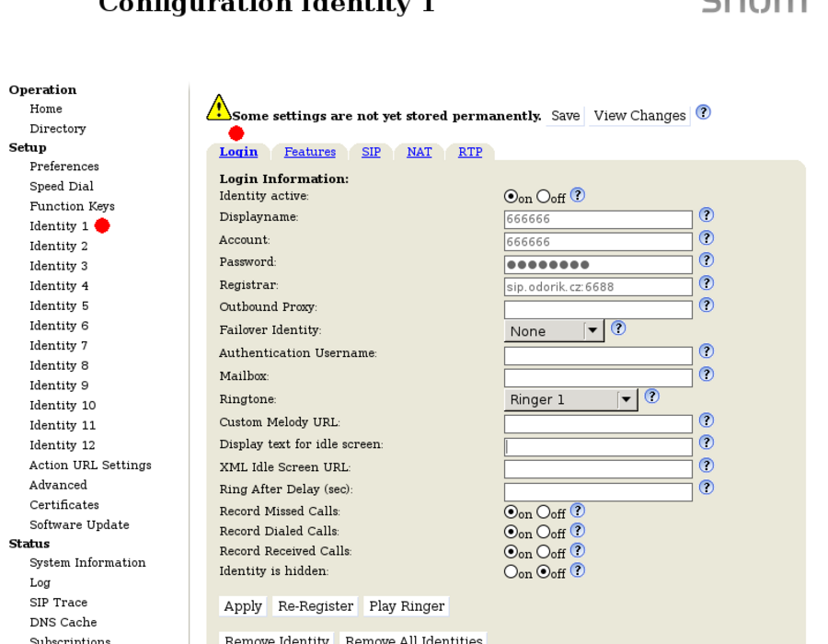Switch to the SIP tab
The height and width of the screenshot is (644, 828).
point(372,152)
